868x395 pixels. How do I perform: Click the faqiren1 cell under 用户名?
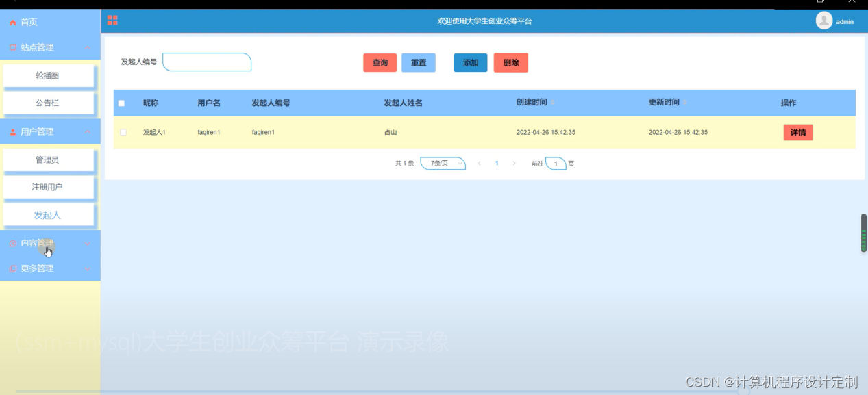[209, 132]
